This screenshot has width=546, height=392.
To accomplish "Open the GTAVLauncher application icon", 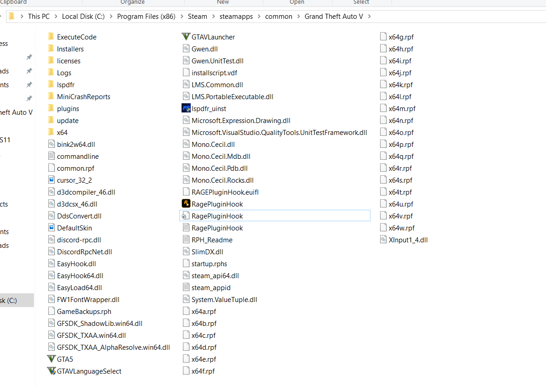I will tap(186, 37).
